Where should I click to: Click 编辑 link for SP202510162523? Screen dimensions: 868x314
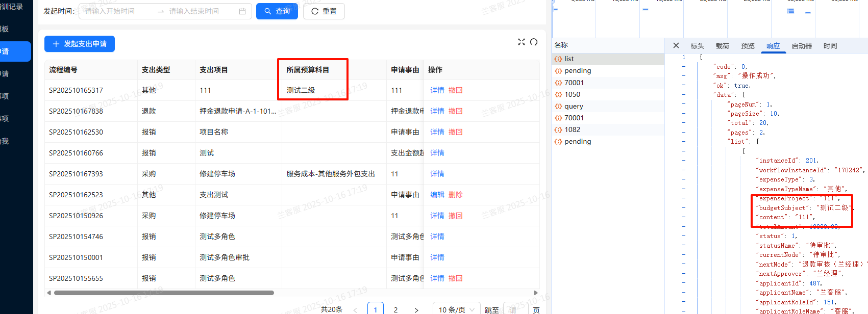tap(437, 195)
